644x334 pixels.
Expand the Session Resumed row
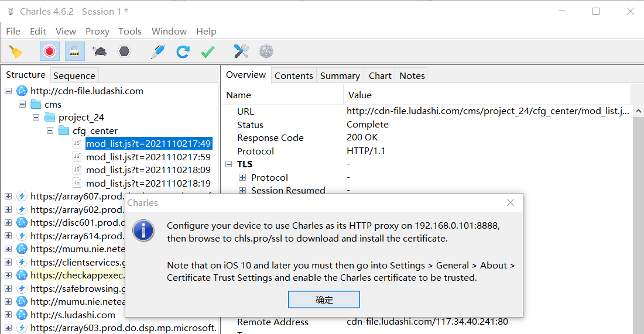click(x=242, y=191)
